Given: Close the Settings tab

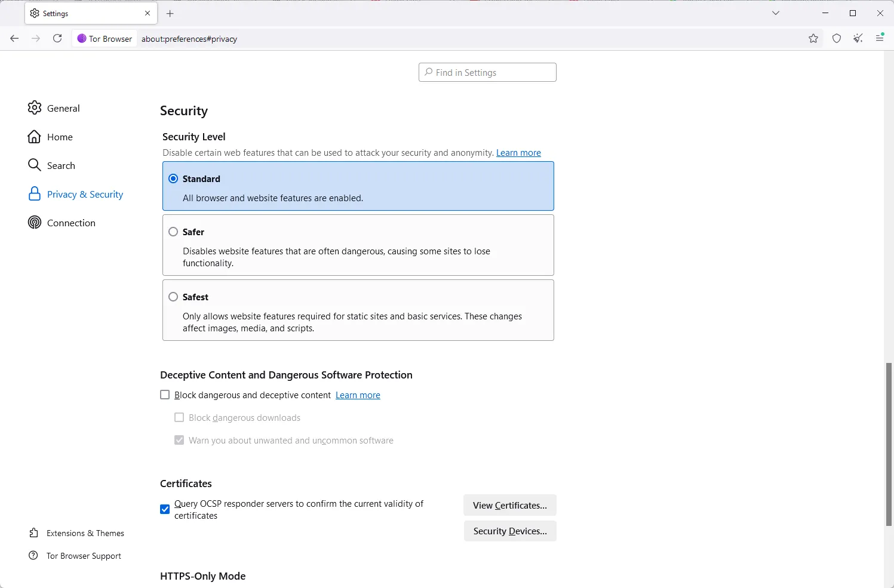Looking at the screenshot, I should click(148, 13).
